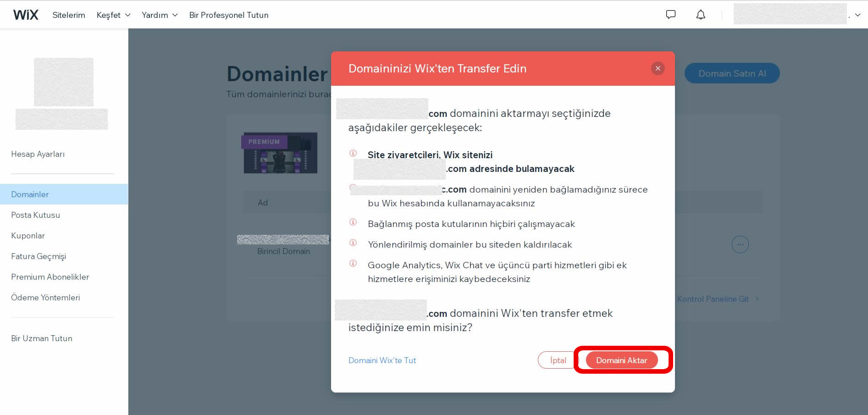The height and width of the screenshot is (415, 868).
Task: Open Kuponlar in sidebar
Action: (x=28, y=236)
